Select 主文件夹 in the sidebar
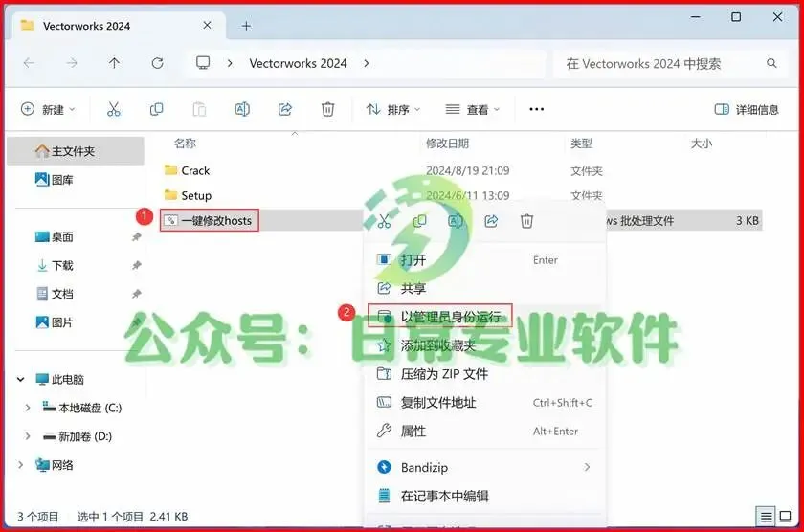 coord(76,151)
